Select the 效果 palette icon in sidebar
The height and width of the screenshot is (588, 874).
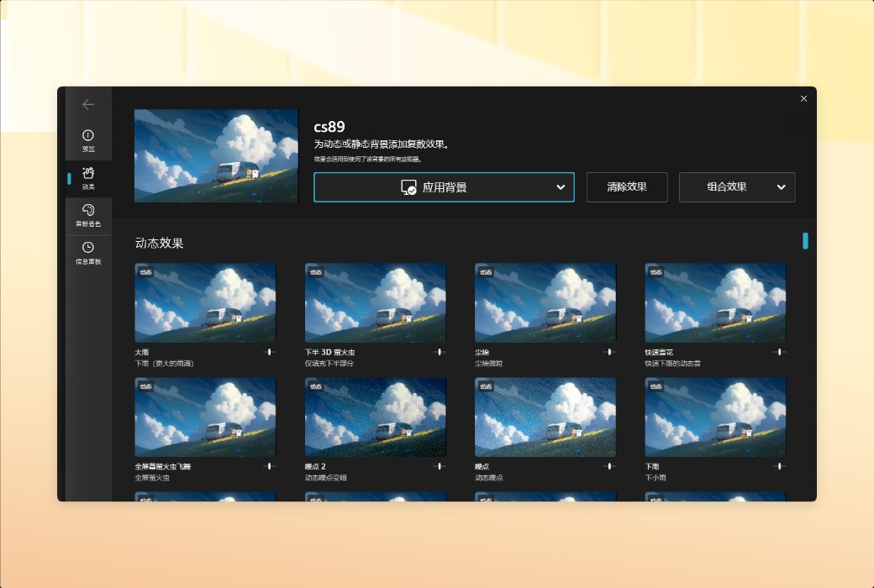88,176
